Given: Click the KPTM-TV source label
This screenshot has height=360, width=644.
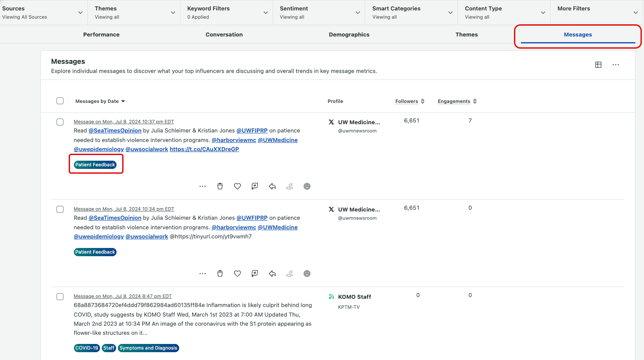Looking at the screenshot, I should 349,307.
